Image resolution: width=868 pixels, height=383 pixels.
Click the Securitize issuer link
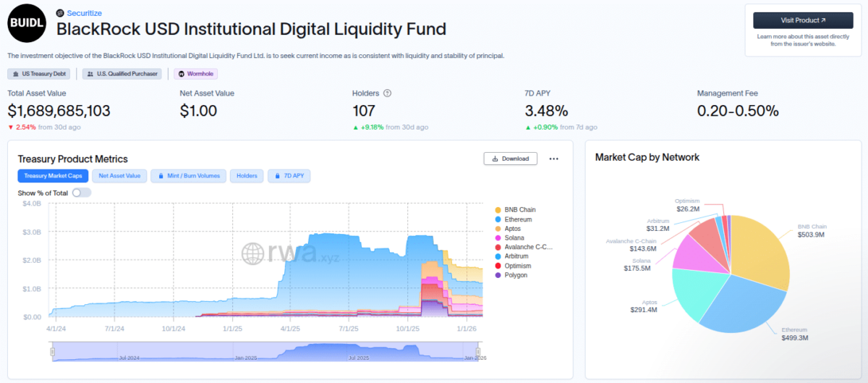tap(84, 13)
